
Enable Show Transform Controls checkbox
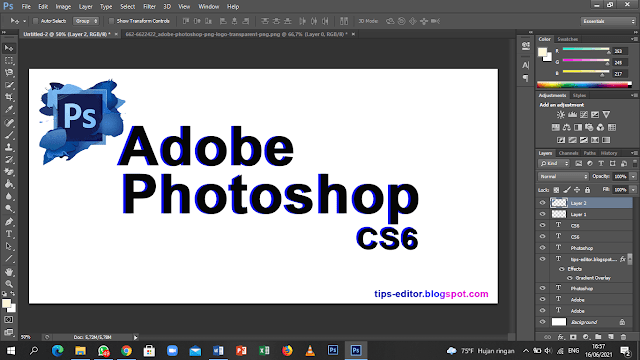111,21
